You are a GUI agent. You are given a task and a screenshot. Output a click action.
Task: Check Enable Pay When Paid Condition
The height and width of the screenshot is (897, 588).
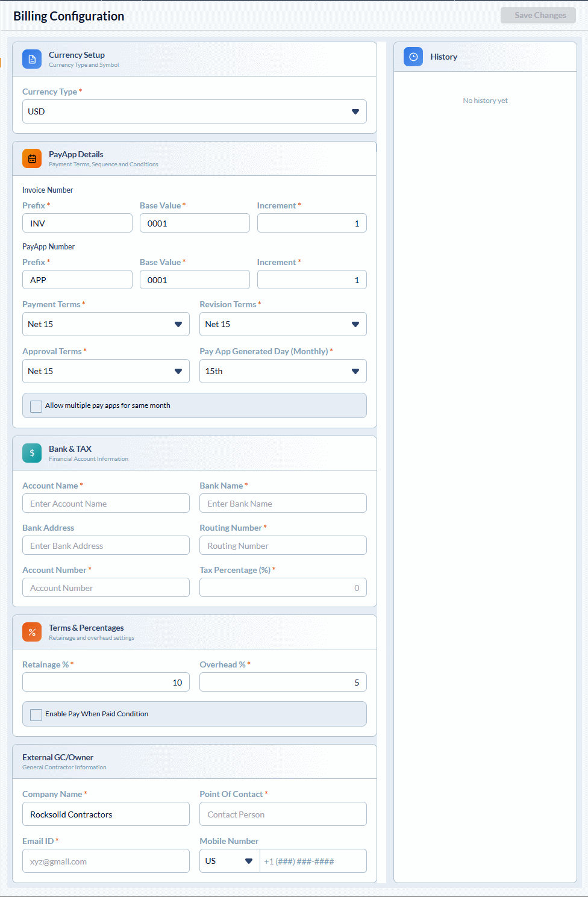tap(36, 714)
